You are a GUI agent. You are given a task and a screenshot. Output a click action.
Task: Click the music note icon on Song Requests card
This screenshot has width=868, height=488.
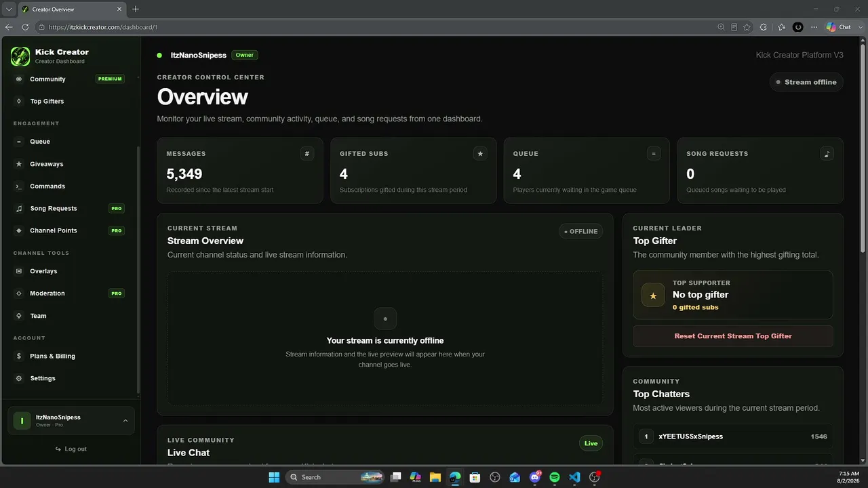click(827, 154)
